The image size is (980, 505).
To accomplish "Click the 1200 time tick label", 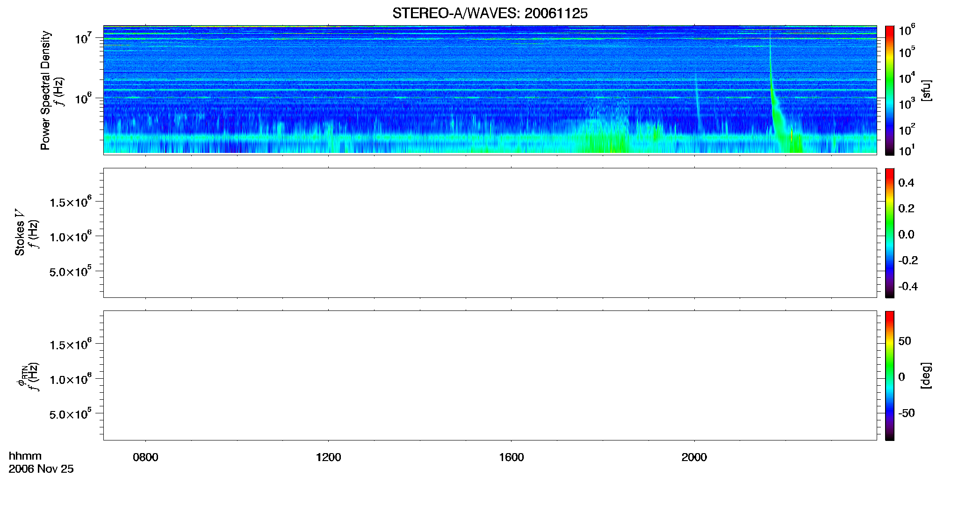I will pyautogui.click(x=328, y=457).
